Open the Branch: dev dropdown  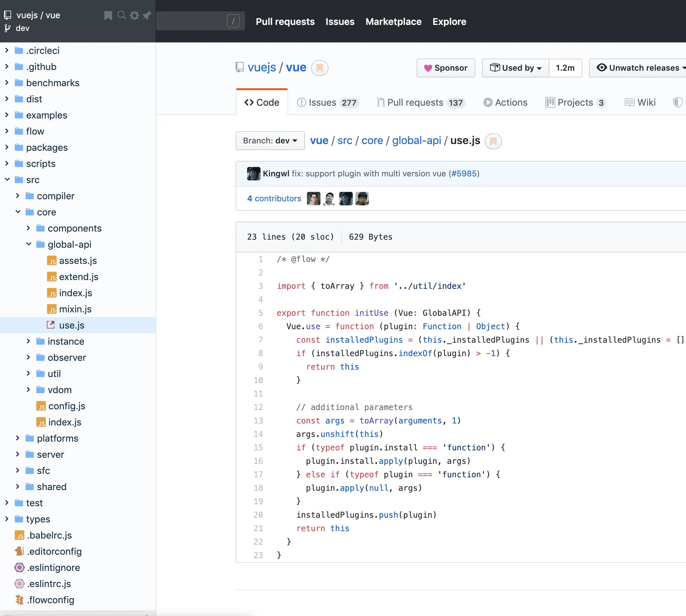[270, 140]
